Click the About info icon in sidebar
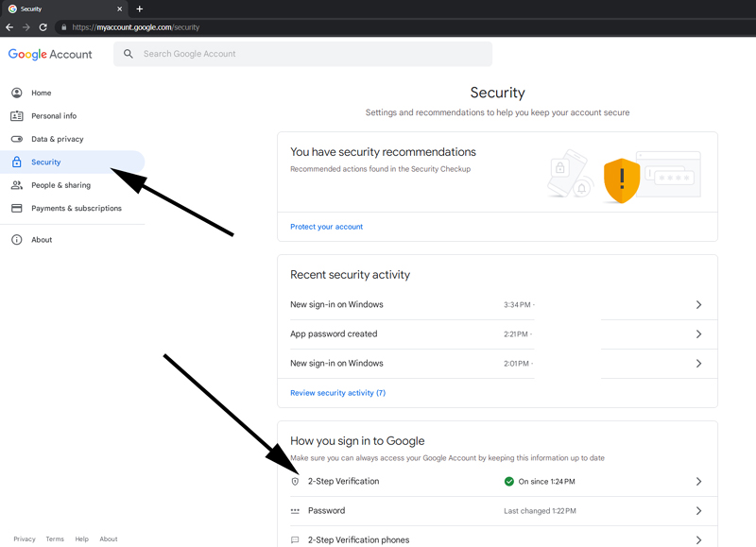The height and width of the screenshot is (547, 756). click(17, 240)
